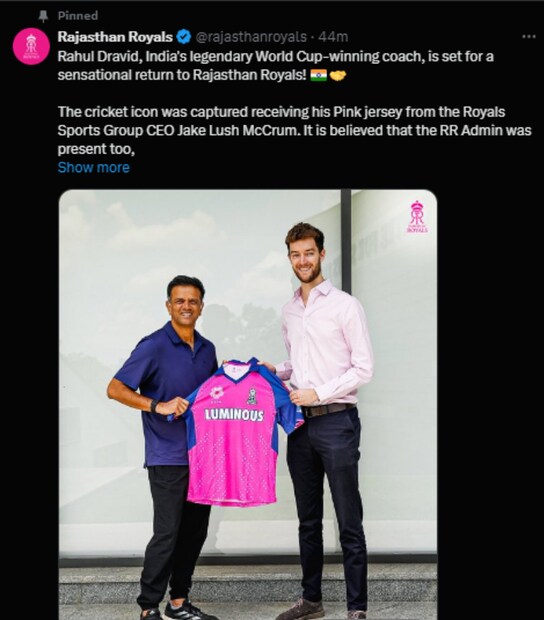Image resolution: width=544 pixels, height=620 pixels.
Task: Click the handshake emoji in the tweet
Action: pyautogui.click(x=337, y=75)
